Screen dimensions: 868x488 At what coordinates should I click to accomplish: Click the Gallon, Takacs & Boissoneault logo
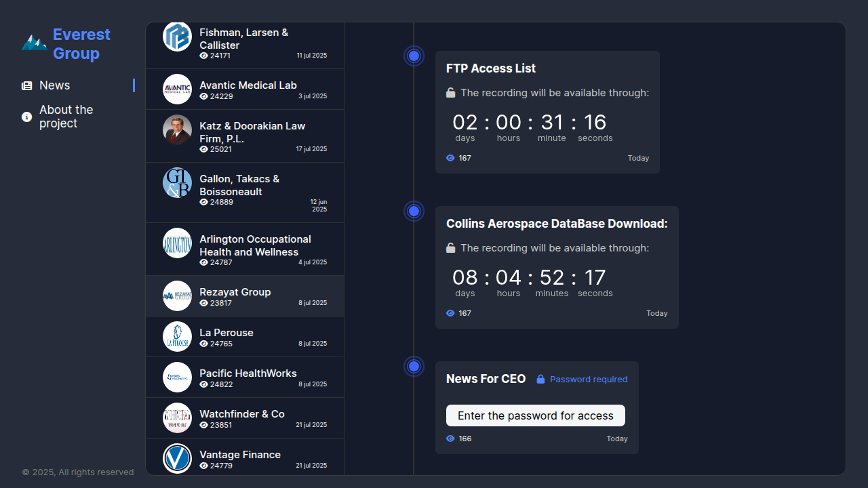177,183
